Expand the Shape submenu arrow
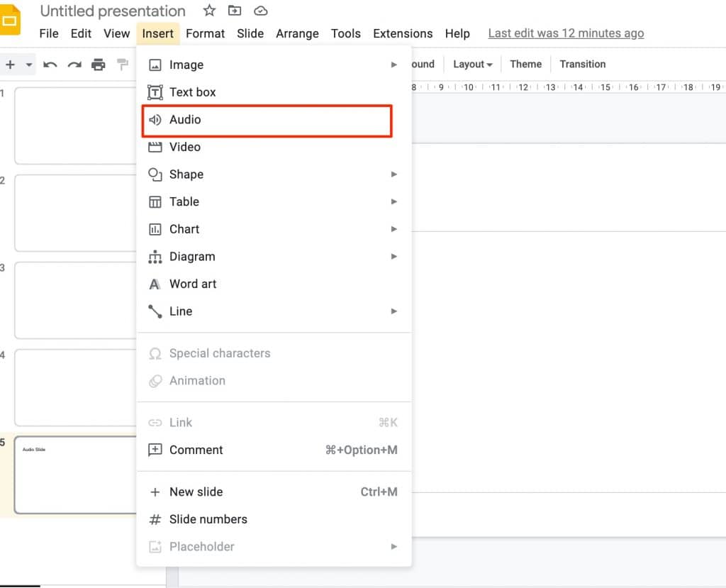This screenshot has width=726, height=588. (x=394, y=174)
